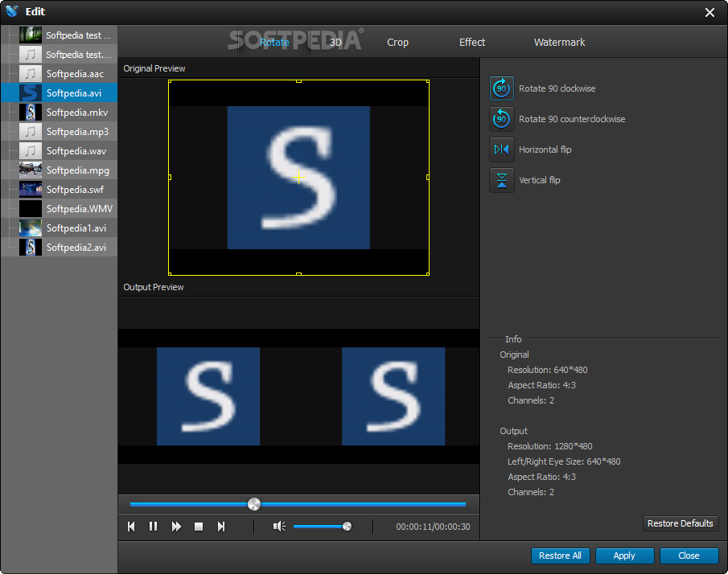Click the Vertical flip icon
The width and height of the screenshot is (728, 574).
501,180
